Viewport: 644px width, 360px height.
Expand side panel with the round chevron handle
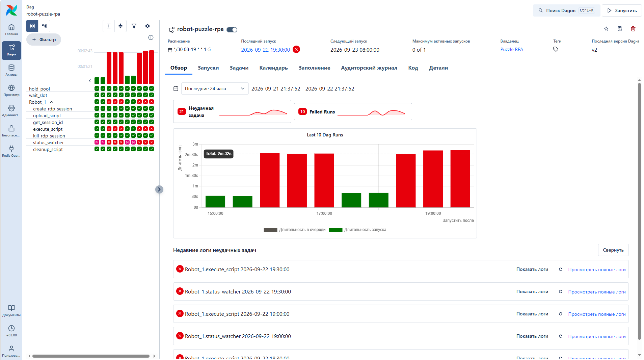click(x=159, y=189)
